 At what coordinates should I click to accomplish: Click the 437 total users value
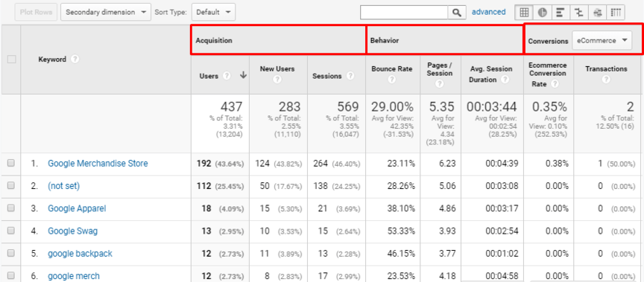232,107
